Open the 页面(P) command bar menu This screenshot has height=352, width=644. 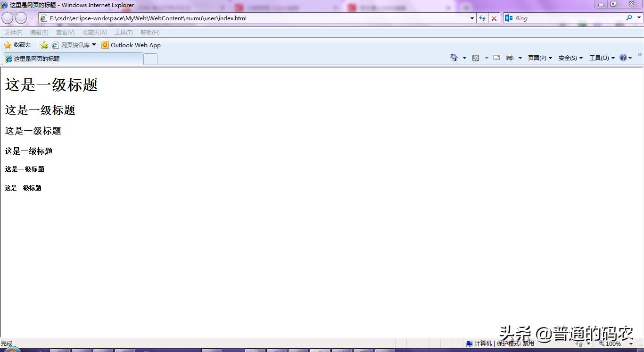pyautogui.click(x=540, y=58)
